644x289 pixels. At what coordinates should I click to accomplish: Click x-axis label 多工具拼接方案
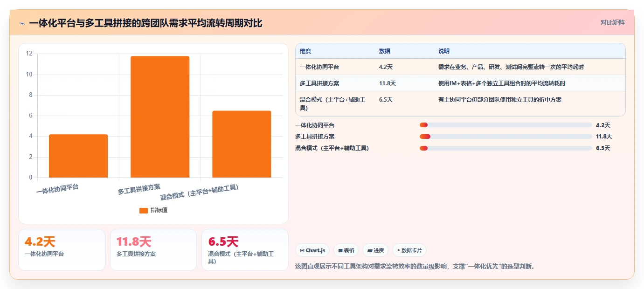pos(139,189)
